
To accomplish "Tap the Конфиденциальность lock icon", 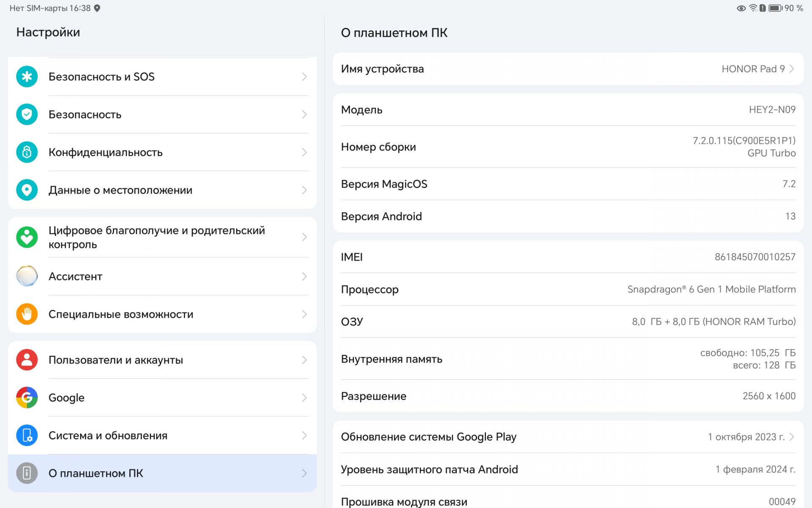I will point(27,152).
